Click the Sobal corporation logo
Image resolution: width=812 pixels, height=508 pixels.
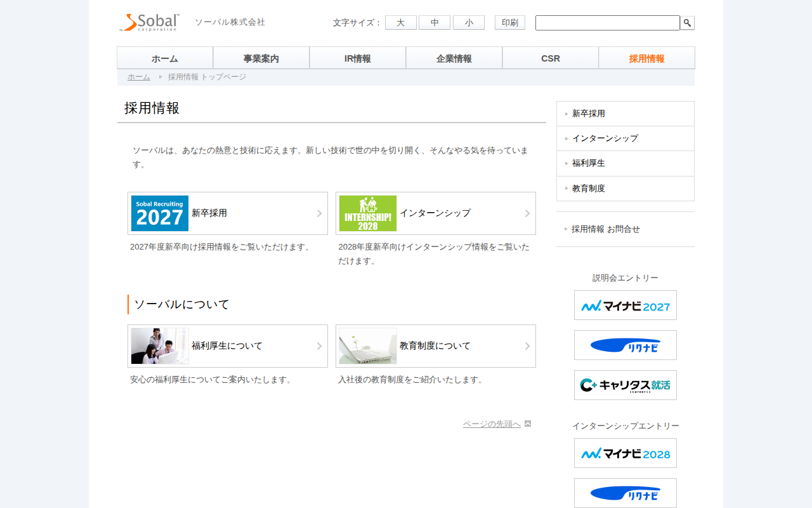pyautogui.click(x=150, y=22)
